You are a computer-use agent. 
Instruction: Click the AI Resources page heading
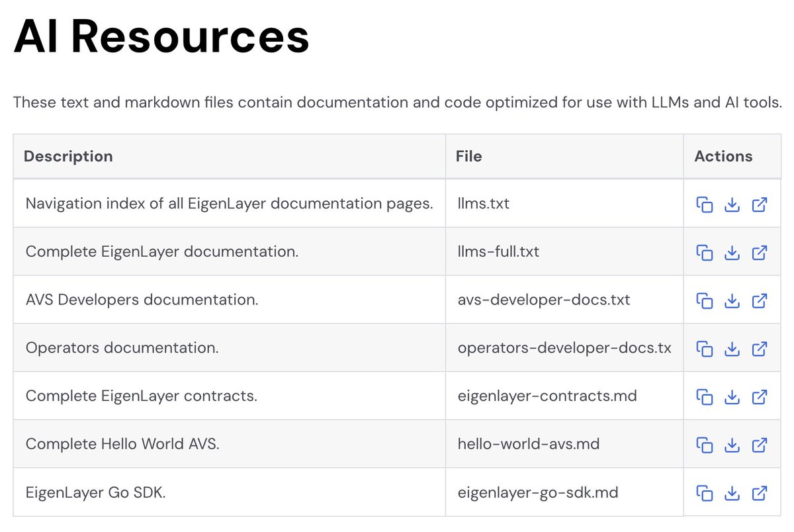tap(161, 36)
